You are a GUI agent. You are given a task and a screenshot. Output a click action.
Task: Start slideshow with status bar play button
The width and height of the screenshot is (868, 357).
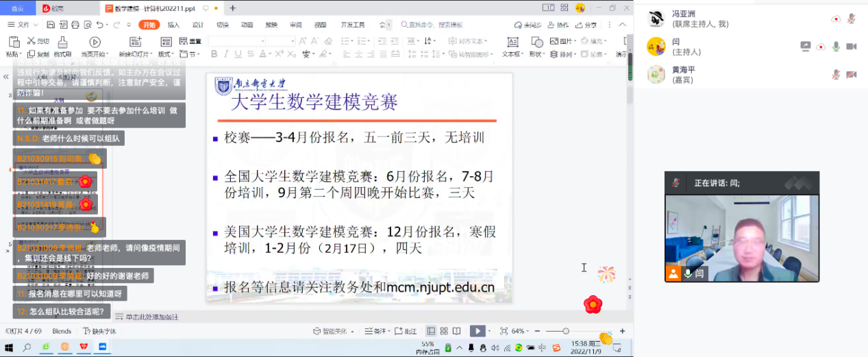coord(478,331)
